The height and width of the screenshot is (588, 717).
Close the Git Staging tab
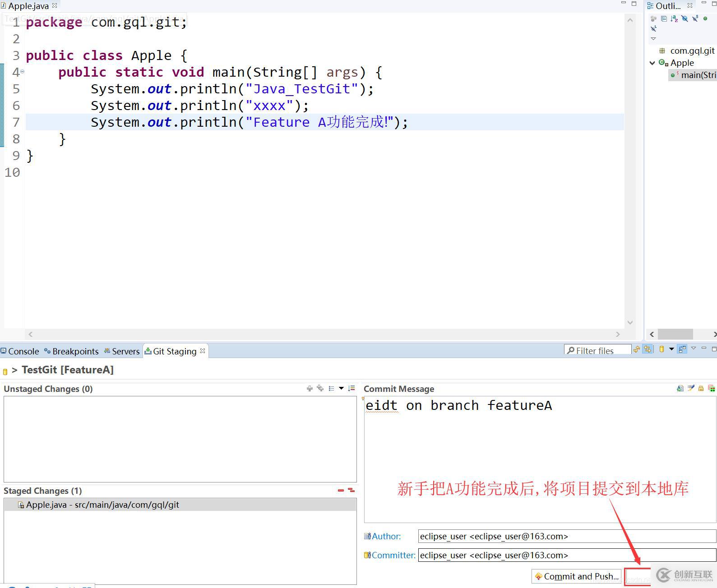(203, 350)
